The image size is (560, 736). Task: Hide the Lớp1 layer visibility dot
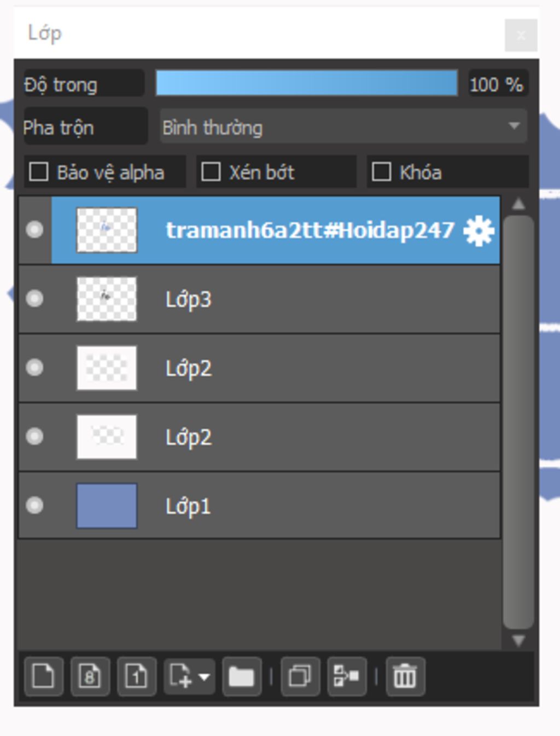coord(34,506)
